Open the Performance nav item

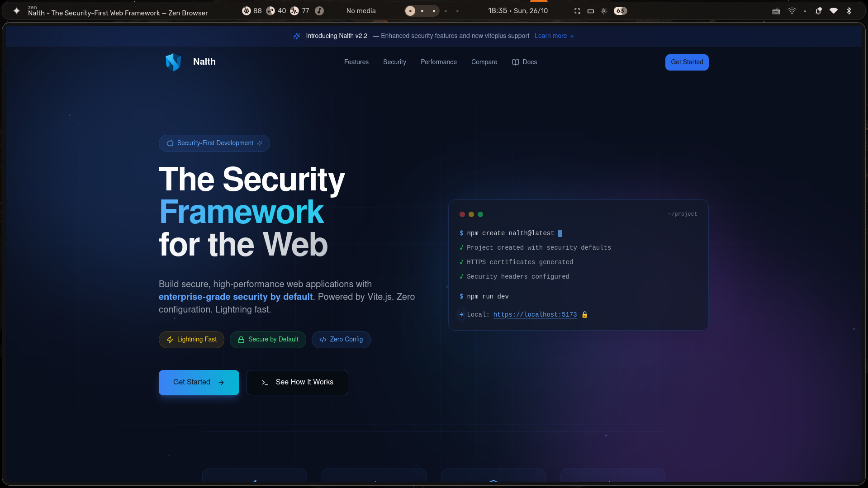pyautogui.click(x=439, y=62)
